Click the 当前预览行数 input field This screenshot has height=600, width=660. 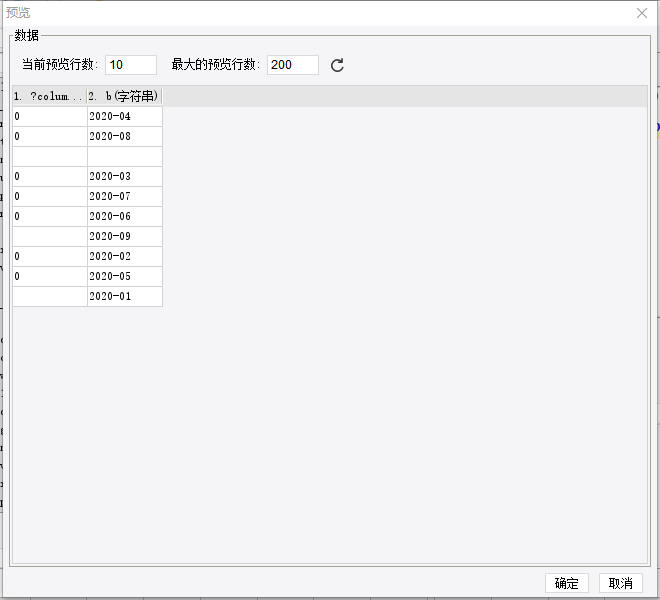click(131, 65)
